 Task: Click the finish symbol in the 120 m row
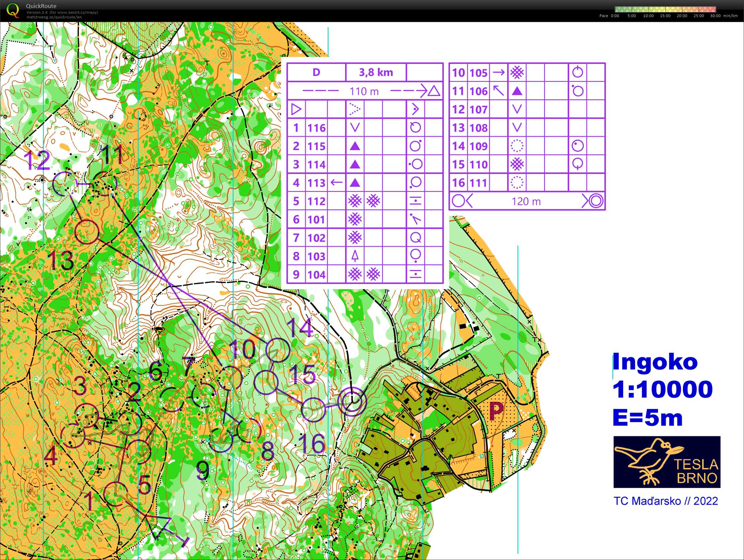pos(596,201)
